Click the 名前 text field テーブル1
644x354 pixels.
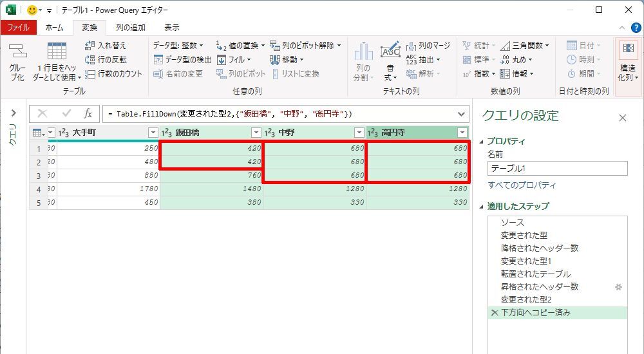tap(557, 169)
